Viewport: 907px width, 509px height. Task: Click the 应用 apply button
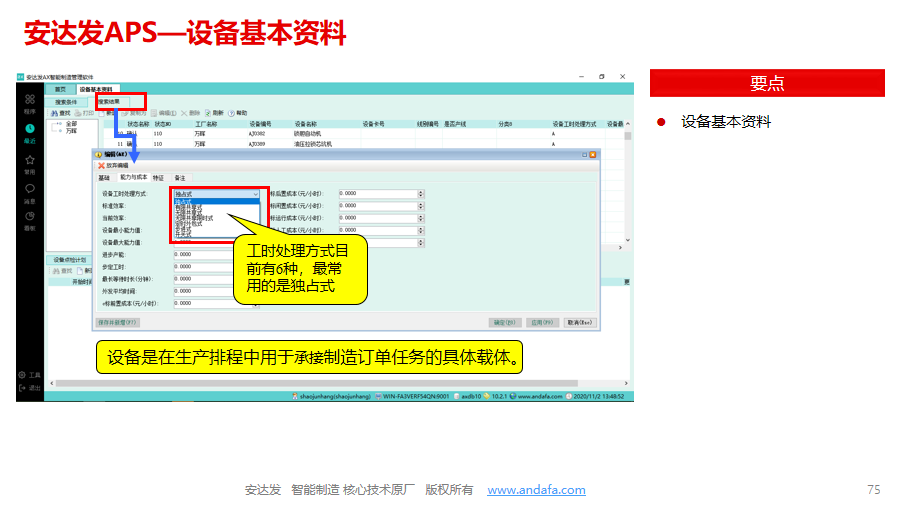[x=542, y=323]
